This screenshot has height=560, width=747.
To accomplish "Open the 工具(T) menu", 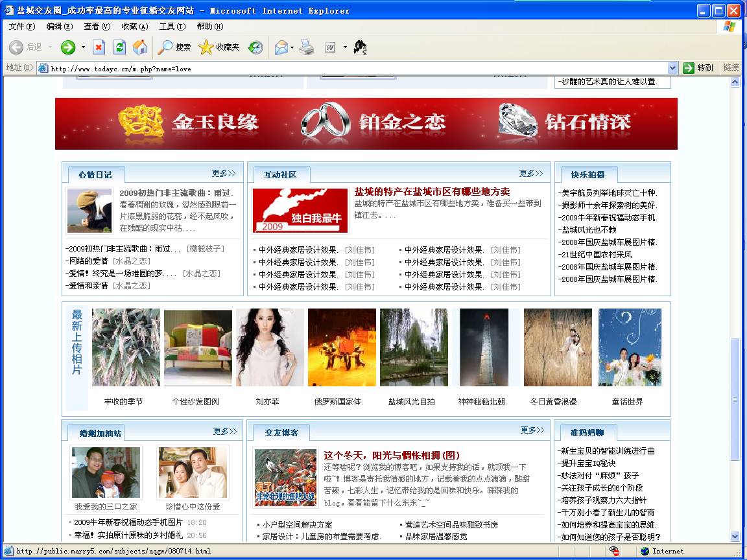I will (x=172, y=27).
